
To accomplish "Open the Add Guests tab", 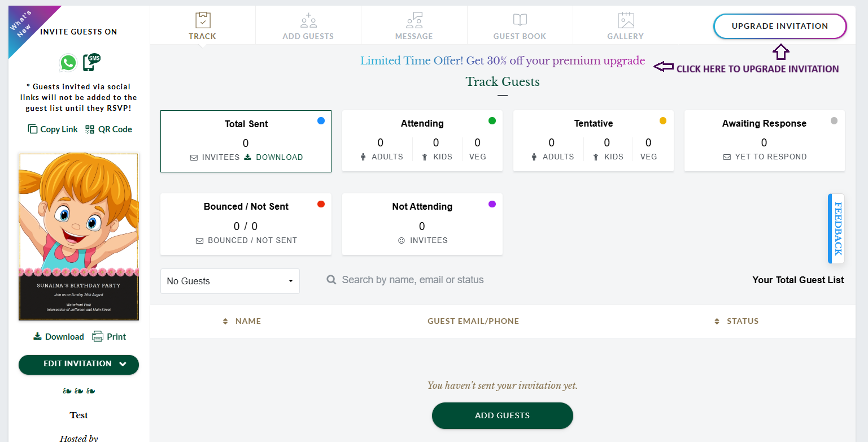I will coord(308,27).
